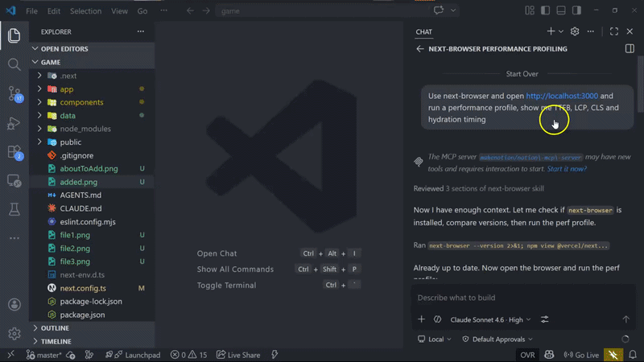Image resolution: width=644 pixels, height=362 pixels.
Task: Open the Testing flask view
Action: click(x=14, y=210)
